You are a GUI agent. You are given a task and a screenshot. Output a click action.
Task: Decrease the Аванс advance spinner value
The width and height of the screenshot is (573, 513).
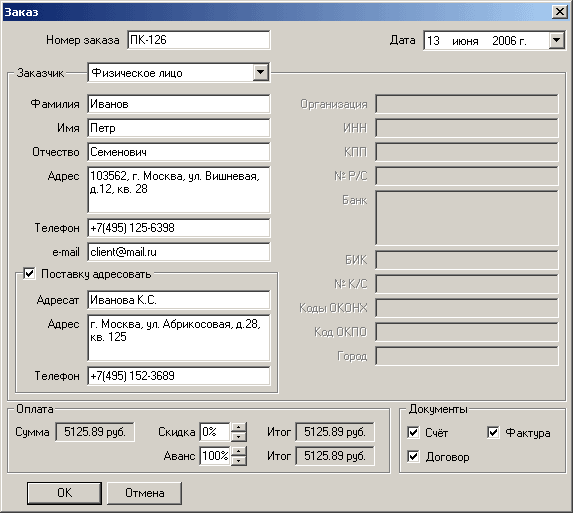(x=239, y=460)
